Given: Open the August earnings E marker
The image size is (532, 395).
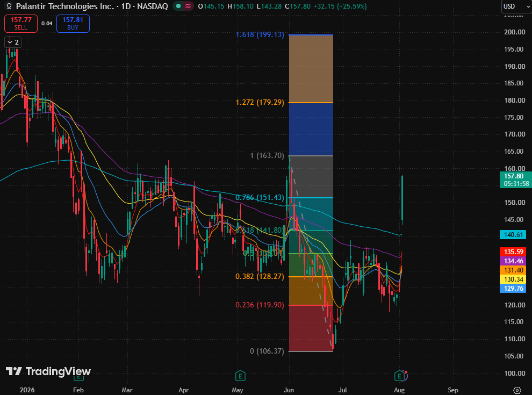Looking at the screenshot, I should click(399, 375).
